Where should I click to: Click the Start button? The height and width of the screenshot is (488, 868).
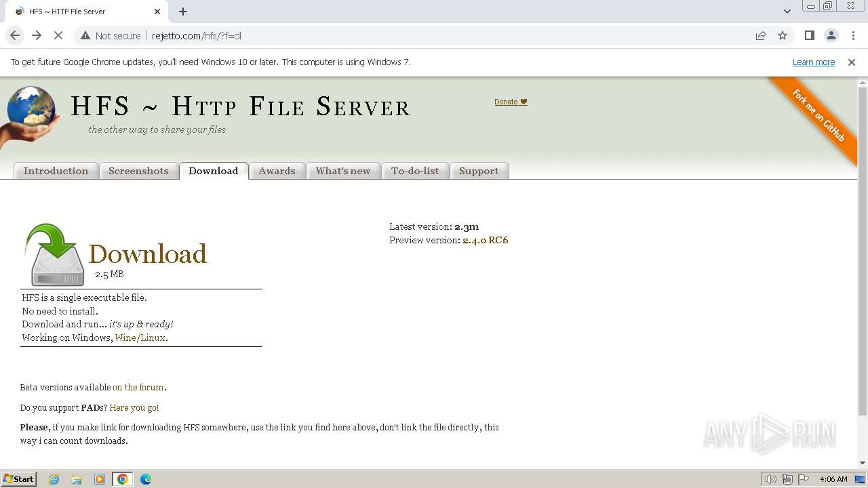tap(19, 479)
